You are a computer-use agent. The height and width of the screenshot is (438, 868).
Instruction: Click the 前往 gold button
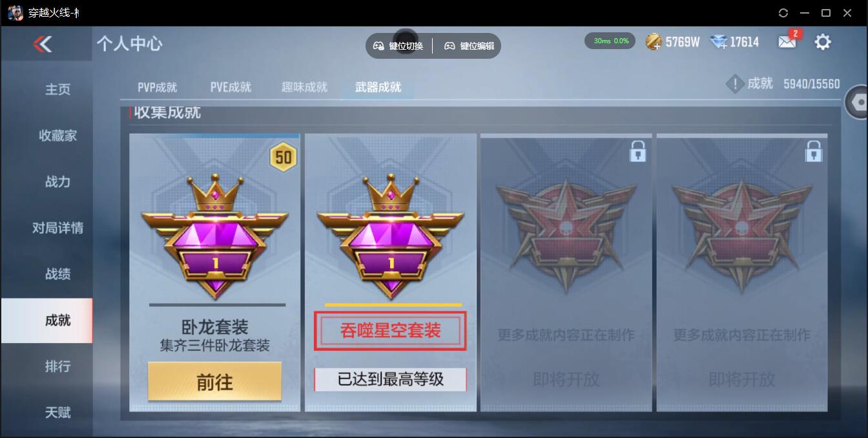214,382
